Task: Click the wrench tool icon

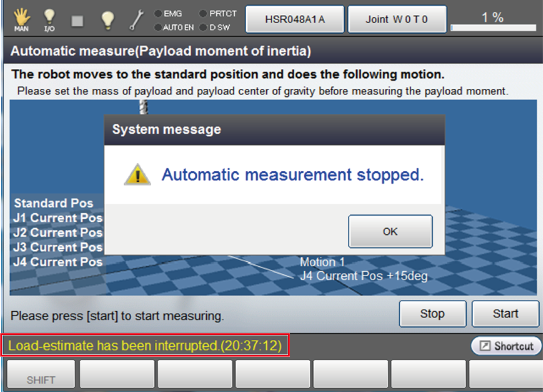Action: click(136, 20)
